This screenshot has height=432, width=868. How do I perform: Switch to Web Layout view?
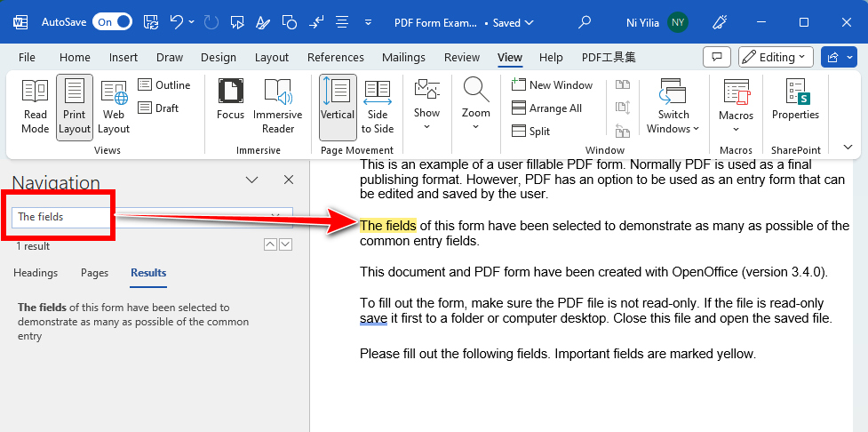coord(114,105)
